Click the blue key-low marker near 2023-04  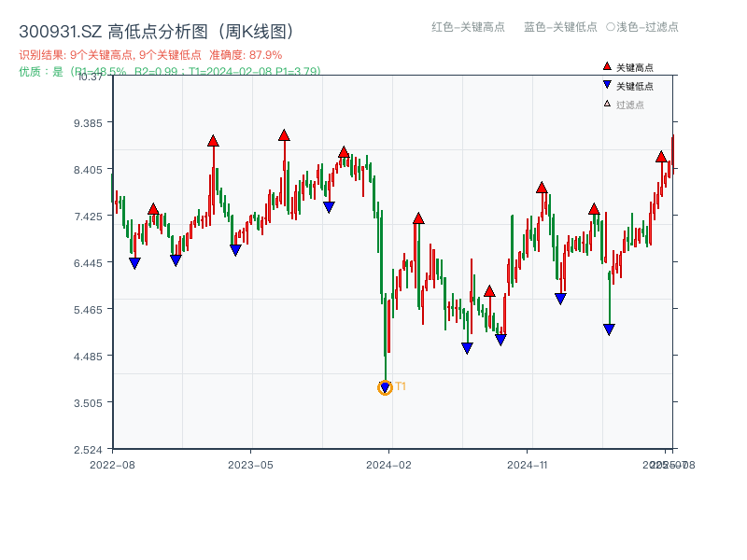click(x=235, y=250)
